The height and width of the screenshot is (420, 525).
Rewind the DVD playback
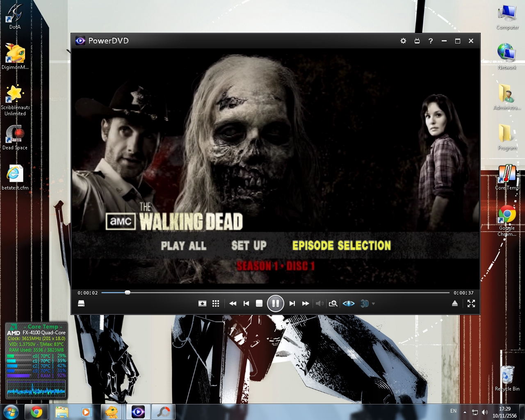[x=233, y=304]
